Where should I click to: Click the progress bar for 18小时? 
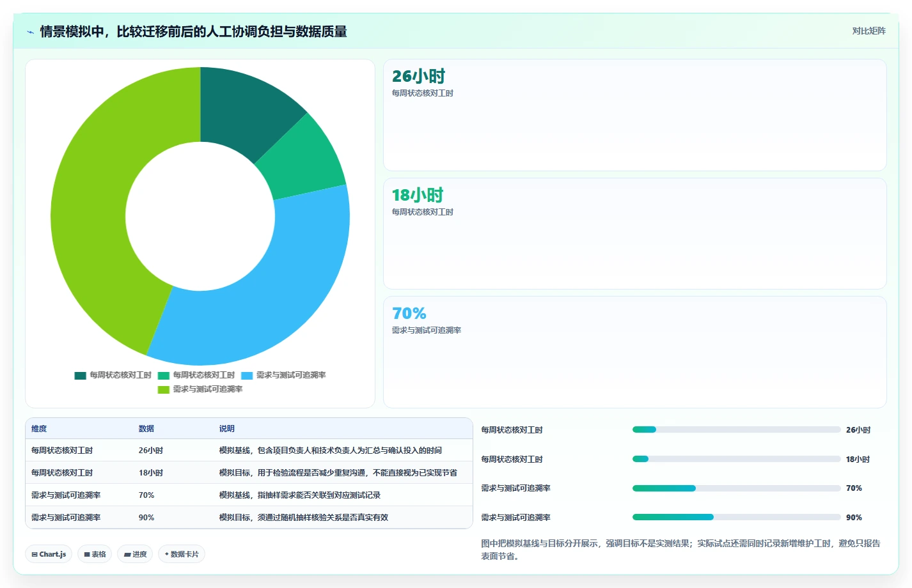(x=736, y=459)
